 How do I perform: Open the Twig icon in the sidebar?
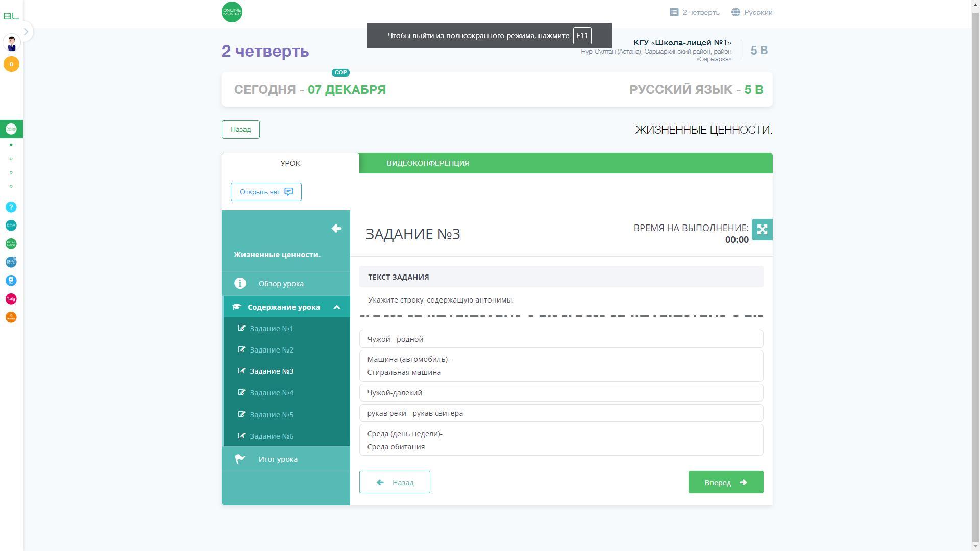11,299
